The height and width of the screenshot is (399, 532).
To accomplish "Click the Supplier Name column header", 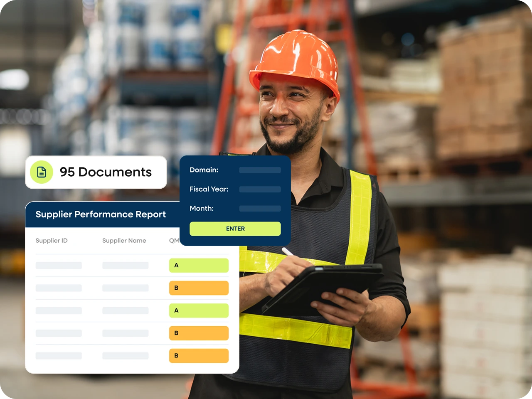I will click(124, 241).
